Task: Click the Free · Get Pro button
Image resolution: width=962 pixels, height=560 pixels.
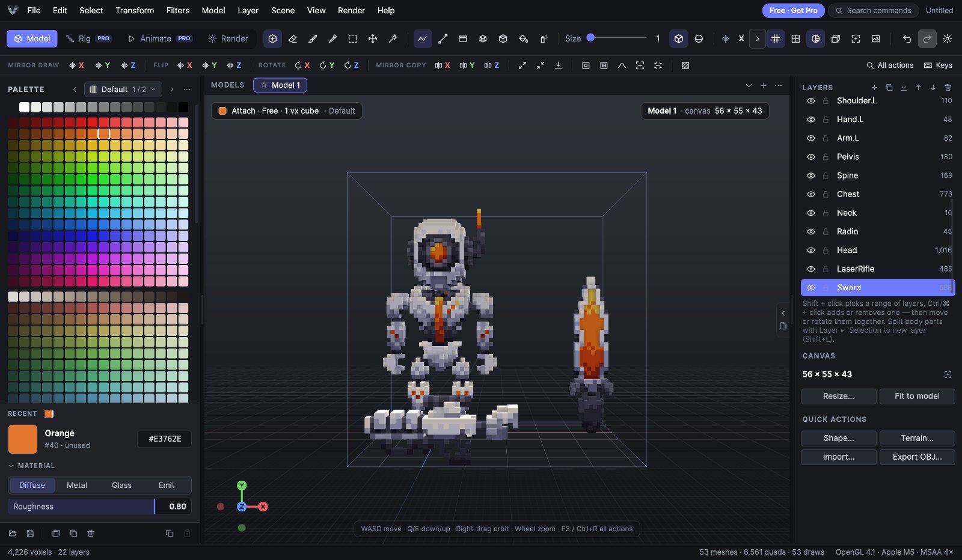Action: pyautogui.click(x=793, y=10)
